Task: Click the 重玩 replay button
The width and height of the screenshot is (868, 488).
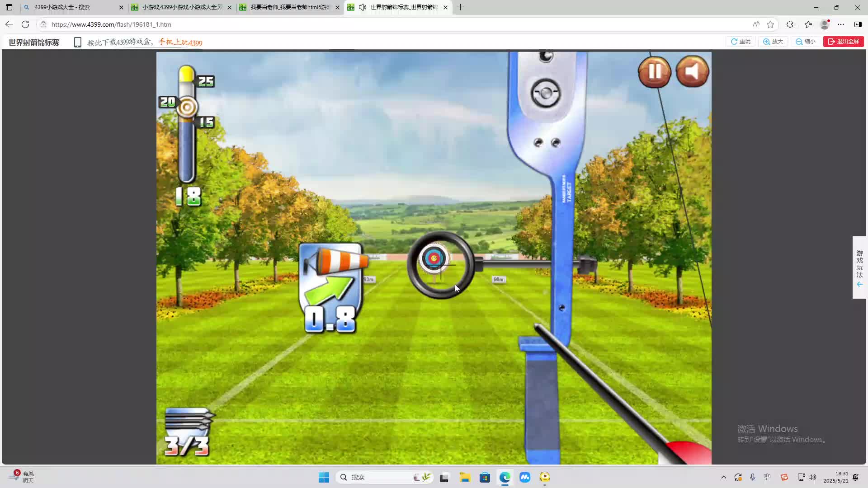Action: click(x=741, y=42)
